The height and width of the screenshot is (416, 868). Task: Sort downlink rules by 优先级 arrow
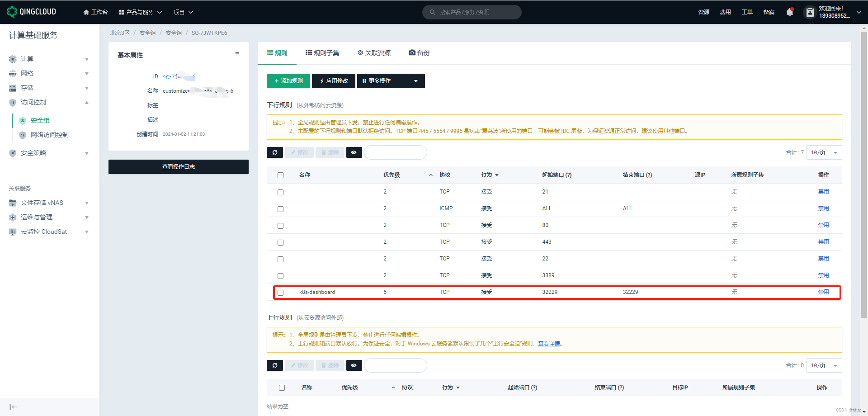(431, 175)
